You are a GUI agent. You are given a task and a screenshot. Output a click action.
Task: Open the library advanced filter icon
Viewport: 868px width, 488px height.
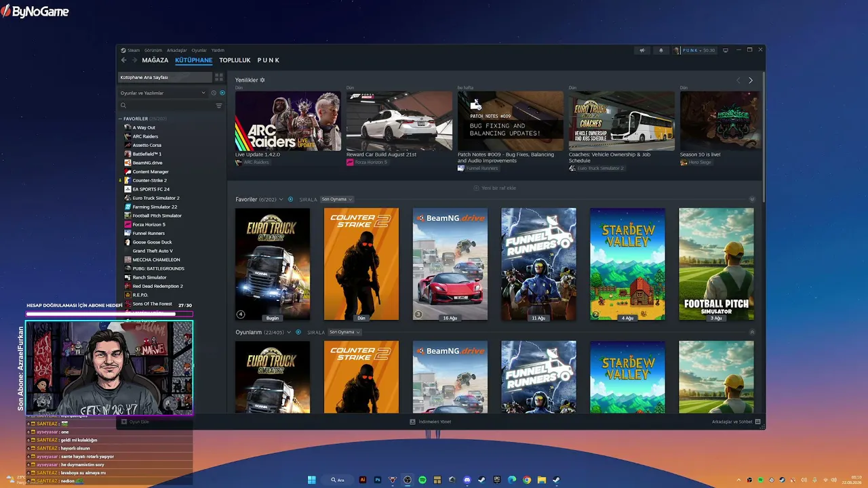coord(219,106)
